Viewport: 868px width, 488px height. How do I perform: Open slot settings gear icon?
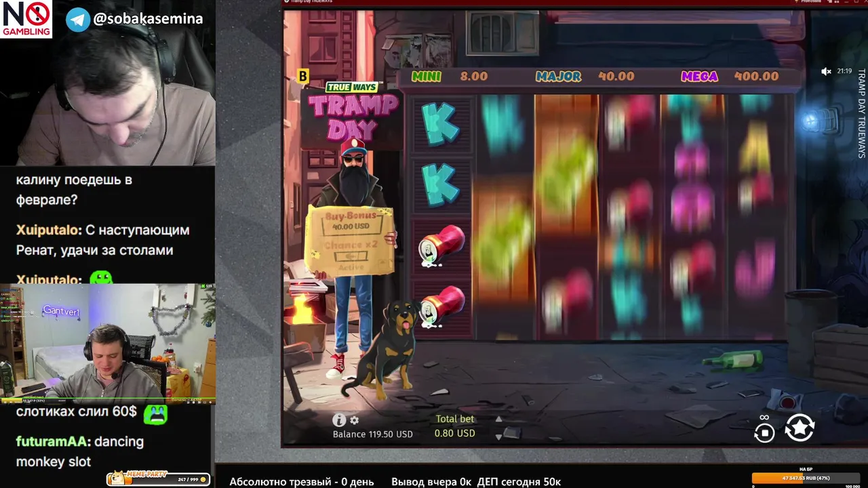click(x=354, y=420)
